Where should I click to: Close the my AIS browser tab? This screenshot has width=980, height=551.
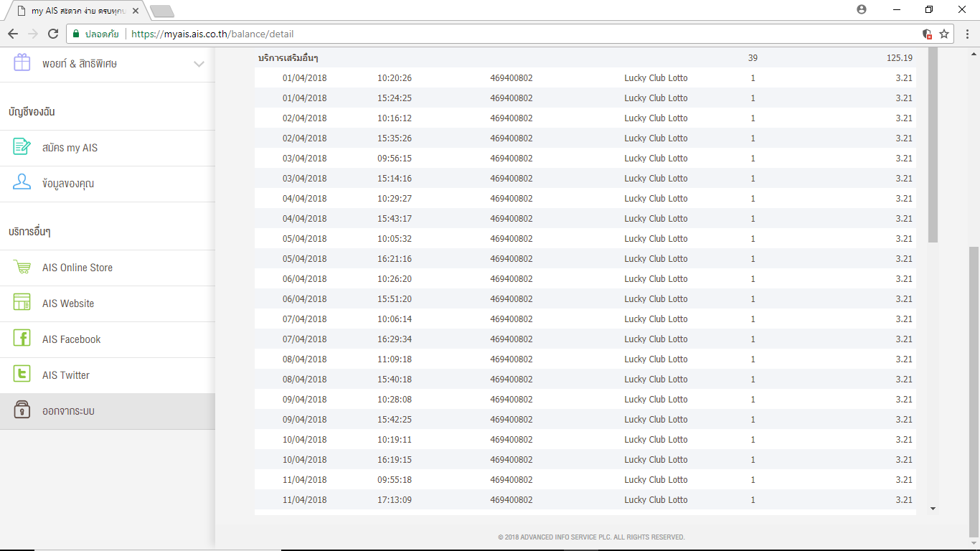pyautogui.click(x=135, y=11)
